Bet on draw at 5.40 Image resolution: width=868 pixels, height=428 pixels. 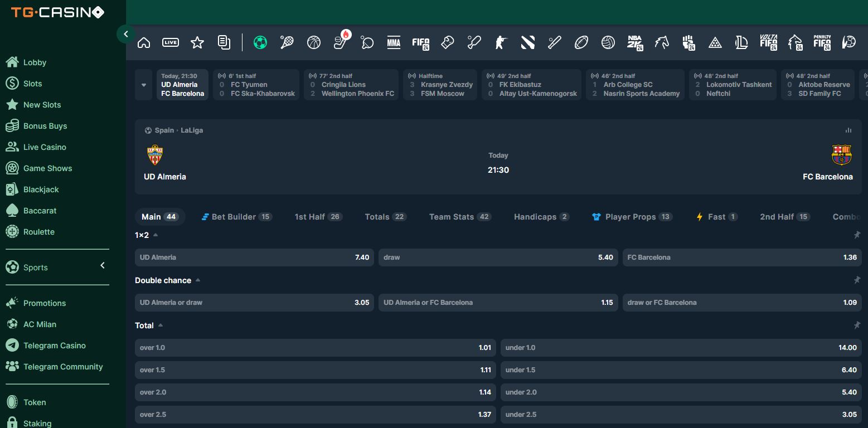[x=498, y=257]
